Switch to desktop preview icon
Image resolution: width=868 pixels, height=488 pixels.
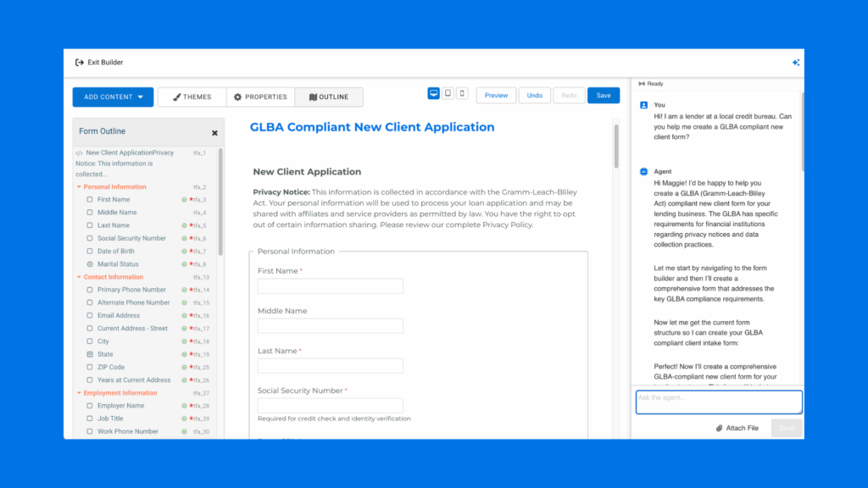434,94
